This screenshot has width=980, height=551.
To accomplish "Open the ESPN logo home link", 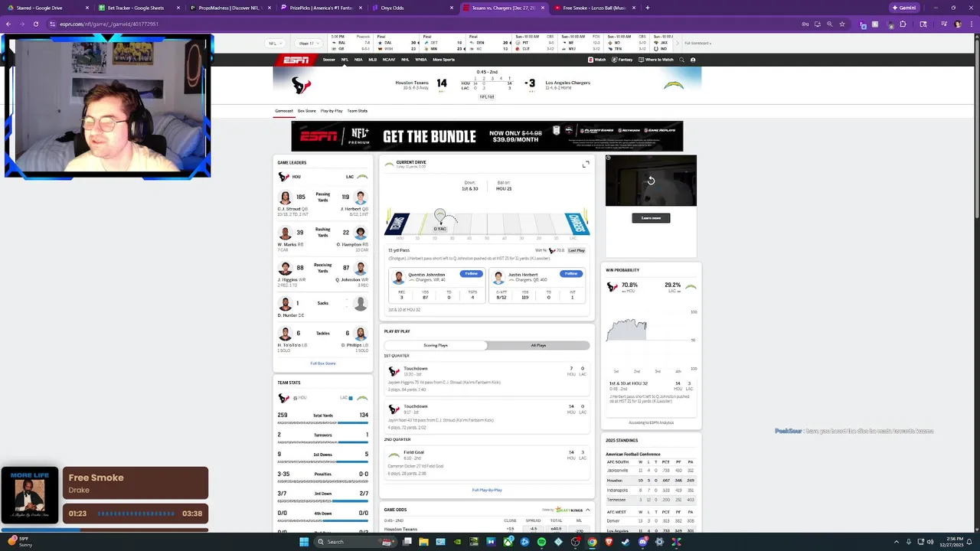I will [x=296, y=60].
